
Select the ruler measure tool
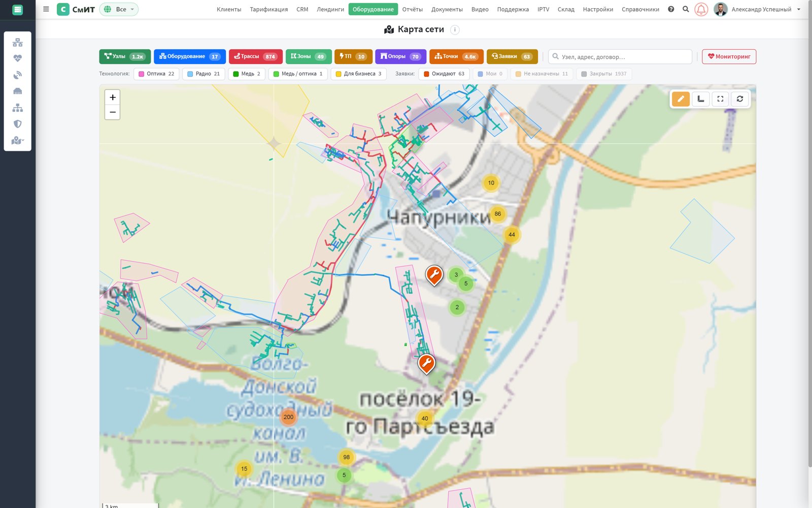point(701,99)
